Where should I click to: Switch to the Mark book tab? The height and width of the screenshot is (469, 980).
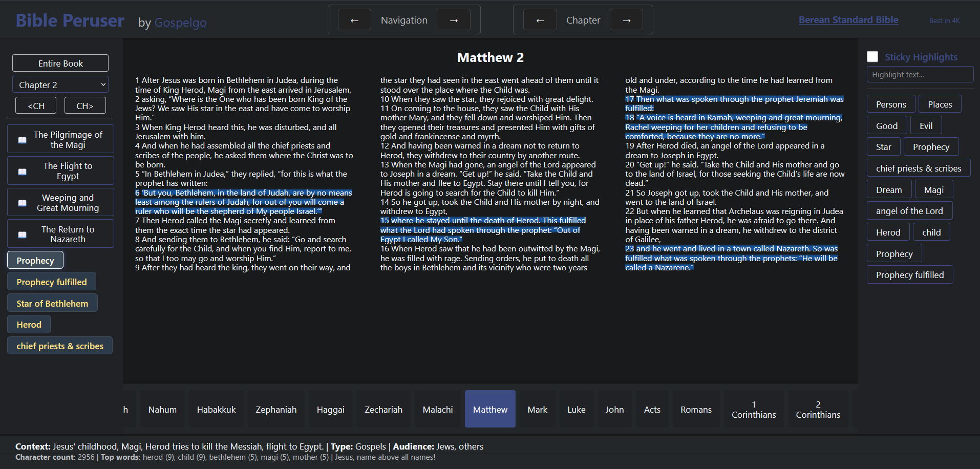pyautogui.click(x=537, y=409)
